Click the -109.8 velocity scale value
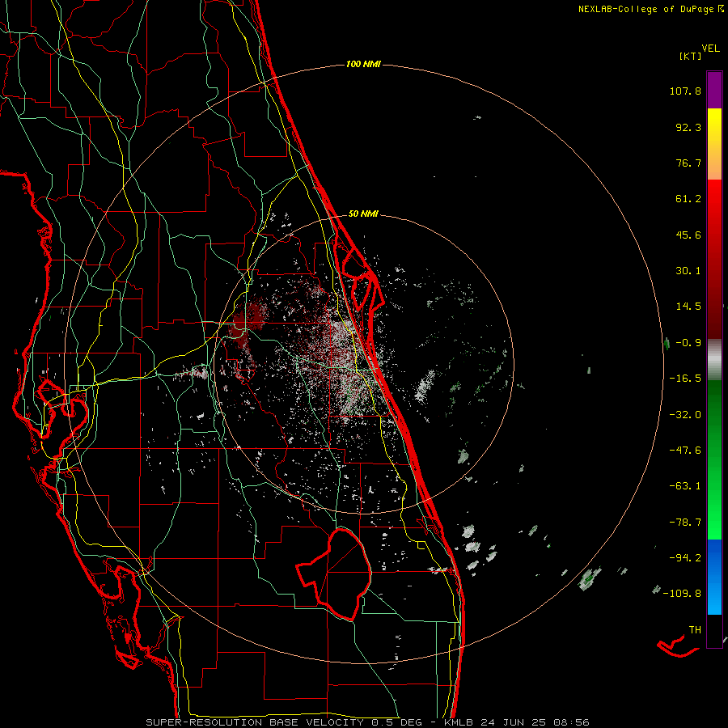The width and height of the screenshot is (728, 728). [682, 594]
